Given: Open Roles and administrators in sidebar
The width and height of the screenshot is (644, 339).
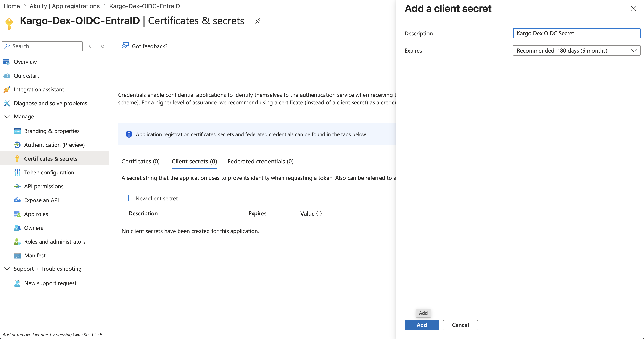Looking at the screenshot, I should pyautogui.click(x=55, y=241).
